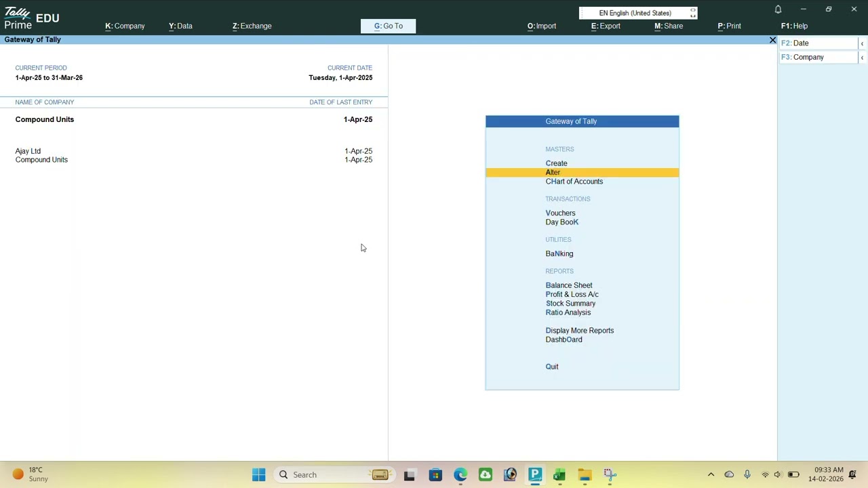Open the notifications bell icon
This screenshot has width=868, height=488.
pos(778,9)
